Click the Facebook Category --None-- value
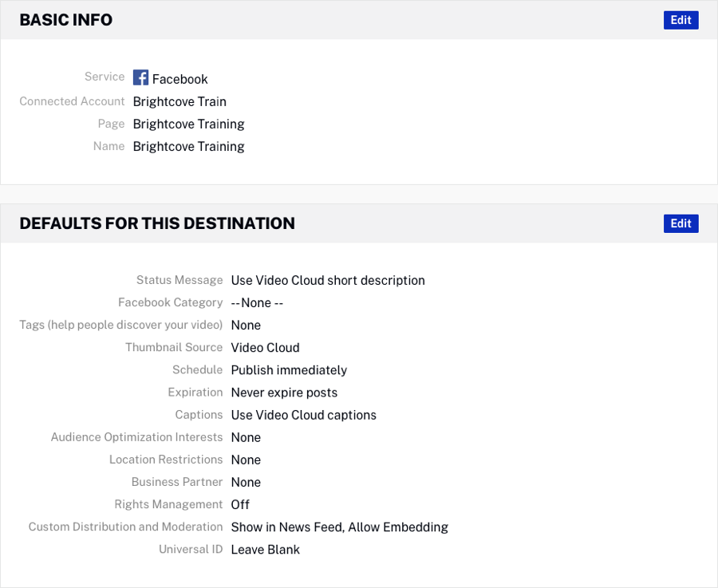Image resolution: width=718 pixels, height=588 pixels. (x=257, y=302)
